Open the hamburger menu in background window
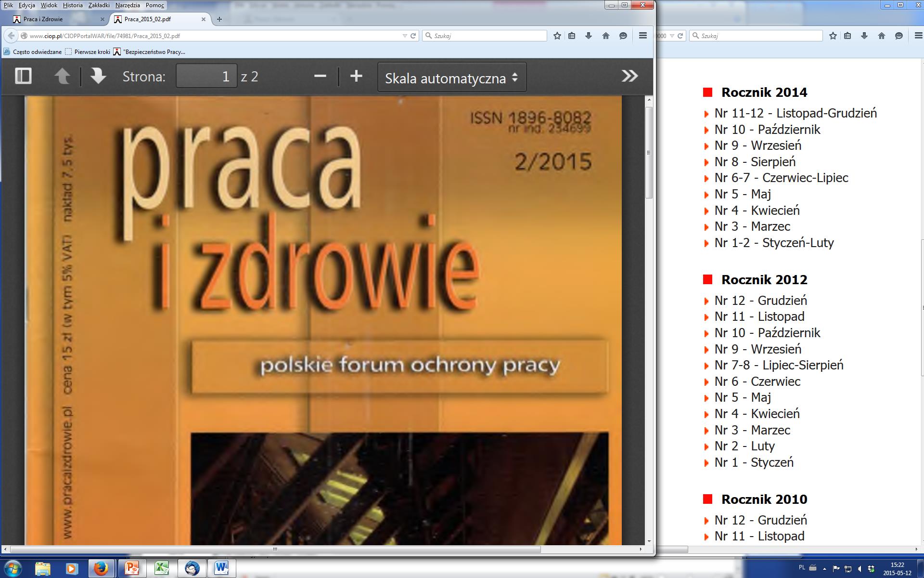This screenshot has height=578, width=924. [918, 36]
